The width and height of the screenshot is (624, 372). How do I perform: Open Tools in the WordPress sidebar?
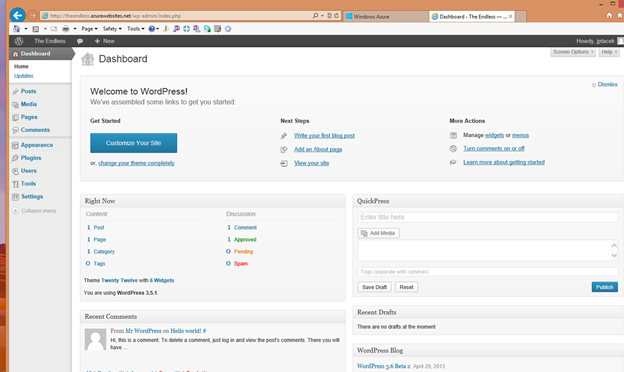(28, 183)
